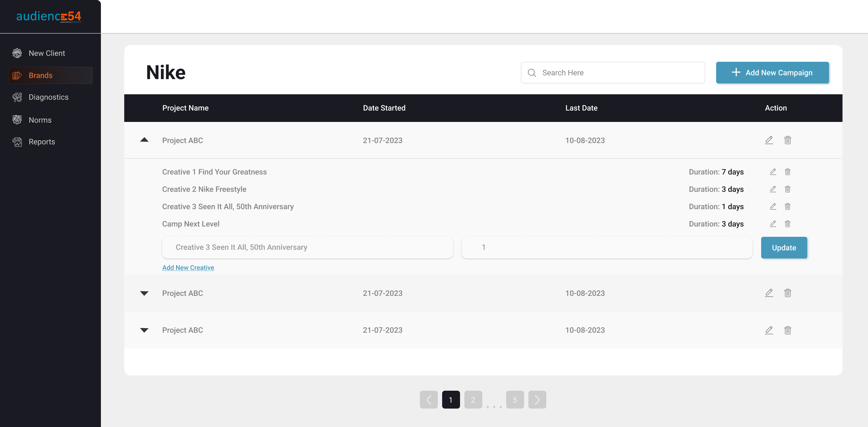Delete Creative 3 Seen It All listing
Image resolution: width=868 pixels, height=427 pixels.
[x=787, y=206]
